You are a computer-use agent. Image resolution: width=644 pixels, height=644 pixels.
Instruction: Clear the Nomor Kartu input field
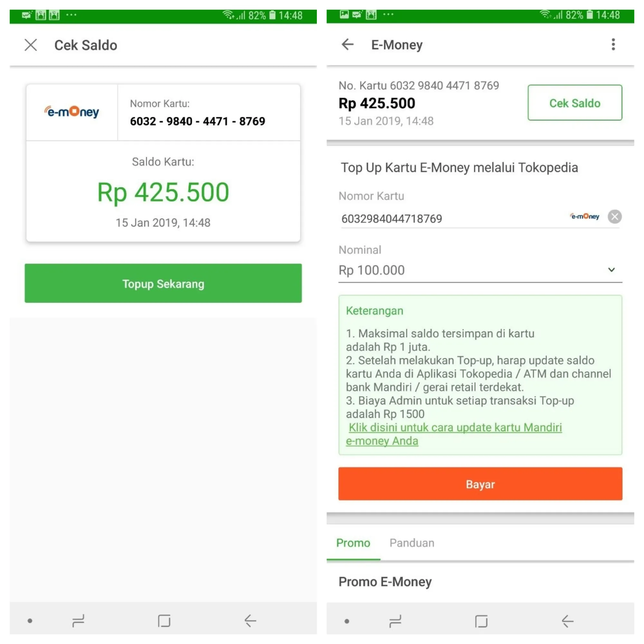coord(614,217)
